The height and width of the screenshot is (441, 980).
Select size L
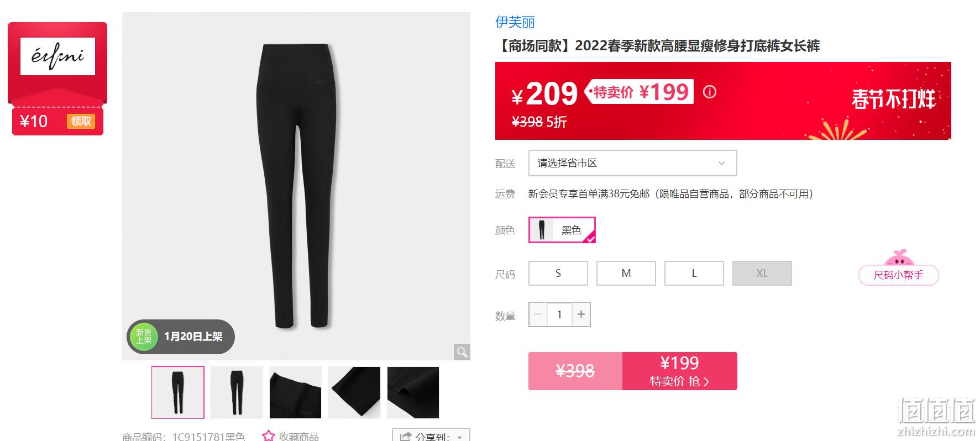pos(694,273)
